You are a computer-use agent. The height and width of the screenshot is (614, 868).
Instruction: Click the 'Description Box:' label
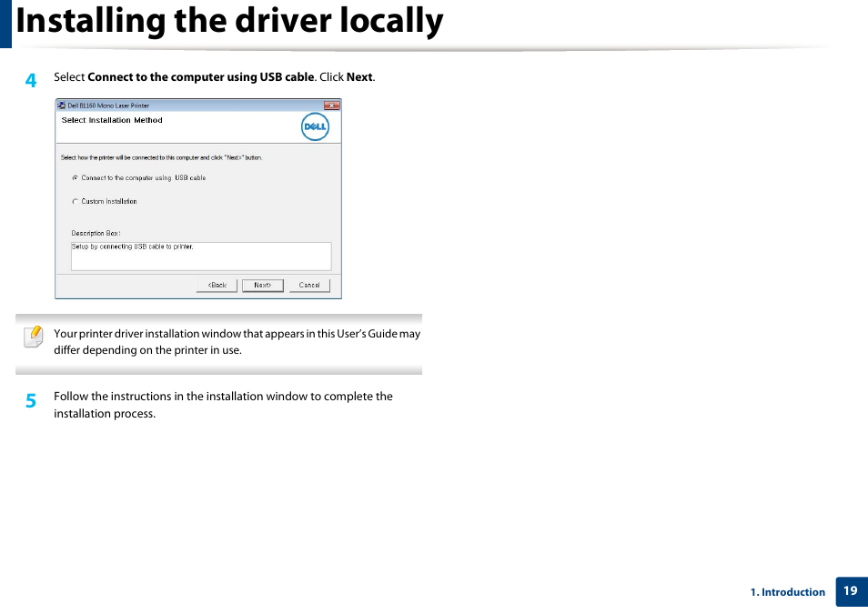pyautogui.click(x=96, y=233)
